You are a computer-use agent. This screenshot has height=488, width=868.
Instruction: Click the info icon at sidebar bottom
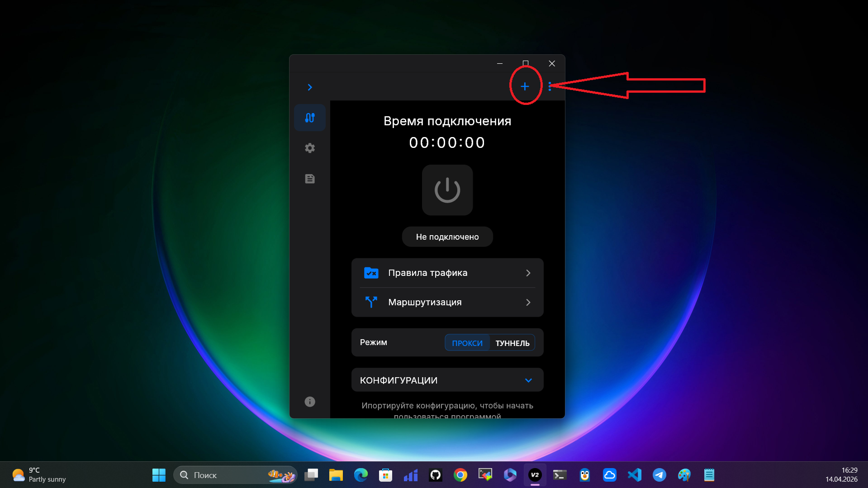[x=309, y=402]
